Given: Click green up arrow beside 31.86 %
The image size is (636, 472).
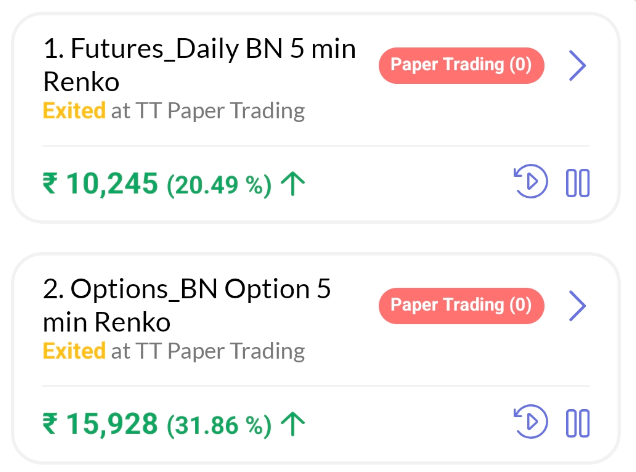Looking at the screenshot, I should point(292,424).
